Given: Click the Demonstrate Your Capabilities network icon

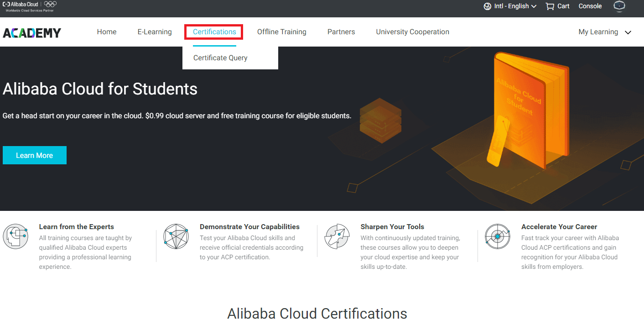Looking at the screenshot, I should [x=176, y=236].
